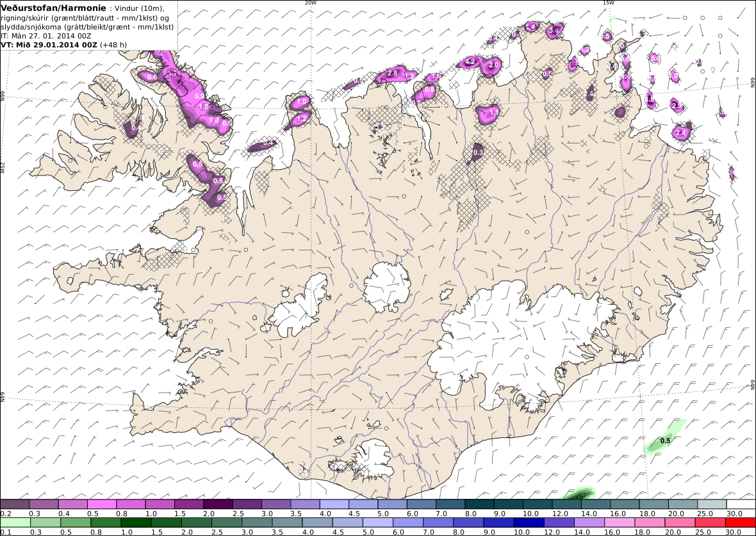This screenshot has height=536, width=756.
Task: Click the 'slydda/snjókoma' legend description line
Action: [x=87, y=26]
